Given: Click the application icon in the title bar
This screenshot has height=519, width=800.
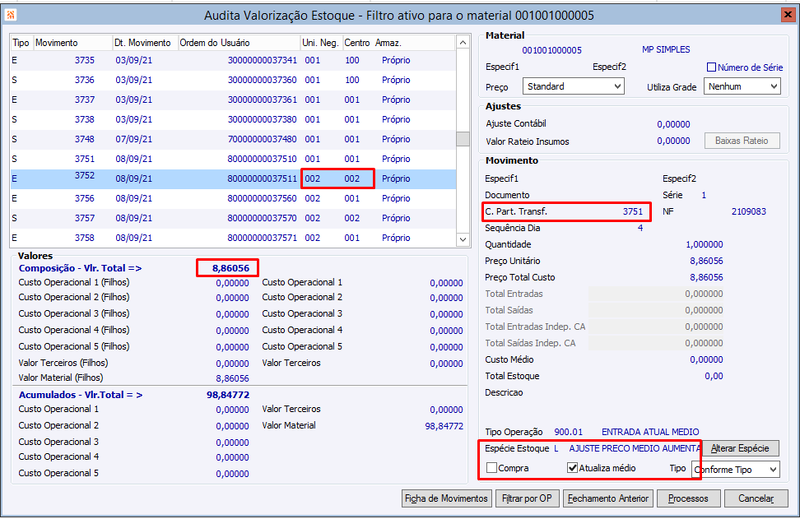Looking at the screenshot, I should [x=10, y=15].
